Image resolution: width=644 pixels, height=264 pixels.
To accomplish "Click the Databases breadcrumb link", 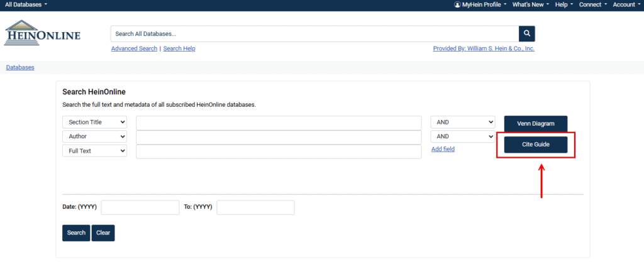I will pyautogui.click(x=20, y=67).
